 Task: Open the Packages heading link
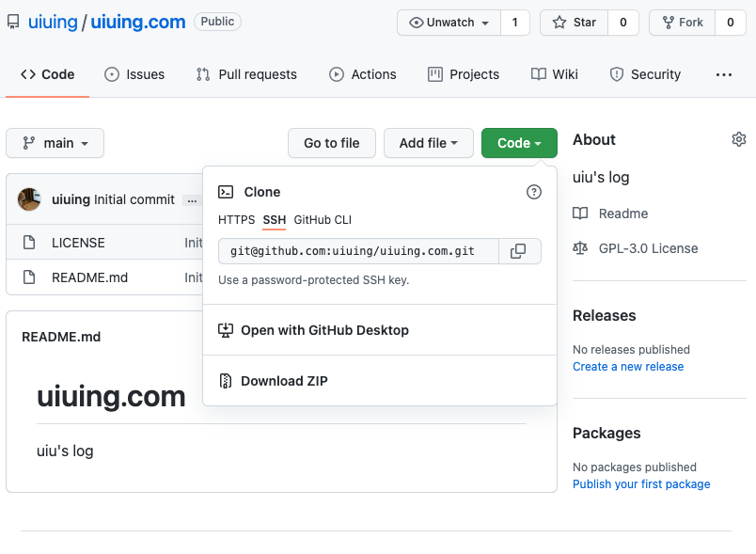606,433
